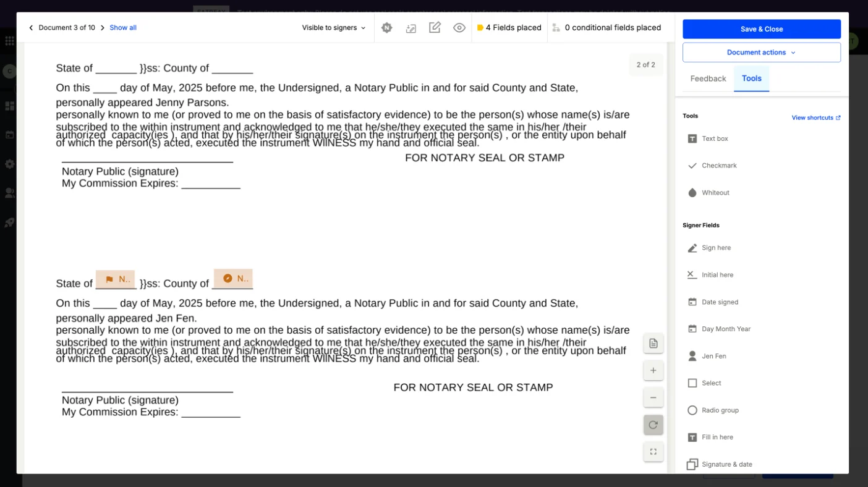This screenshot has width=868, height=487.
Task: Open the Visible to signers dropdown
Action: [x=334, y=28]
